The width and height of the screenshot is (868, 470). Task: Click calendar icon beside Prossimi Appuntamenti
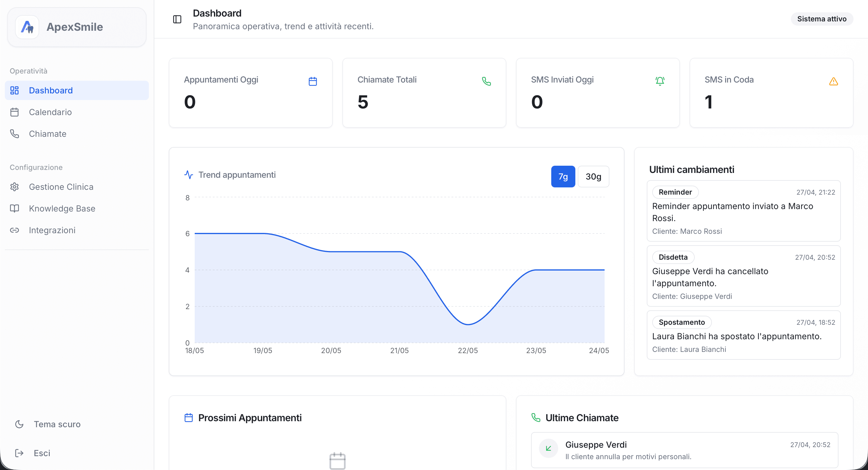click(189, 418)
